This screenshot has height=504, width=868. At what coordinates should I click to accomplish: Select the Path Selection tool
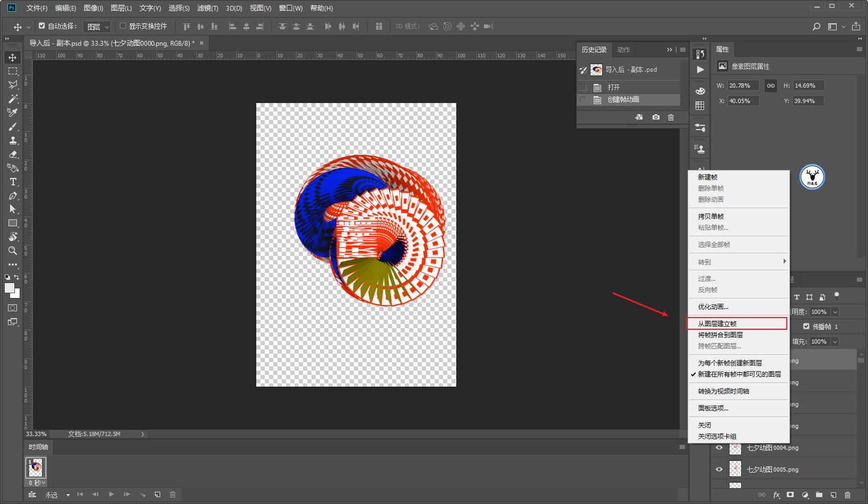(13, 209)
